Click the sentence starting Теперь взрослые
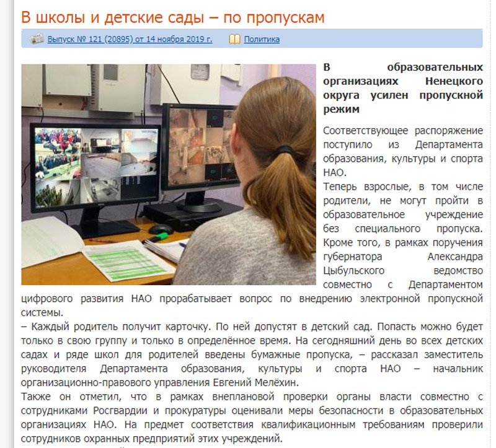This screenshot has width=496, height=448. coord(402,208)
